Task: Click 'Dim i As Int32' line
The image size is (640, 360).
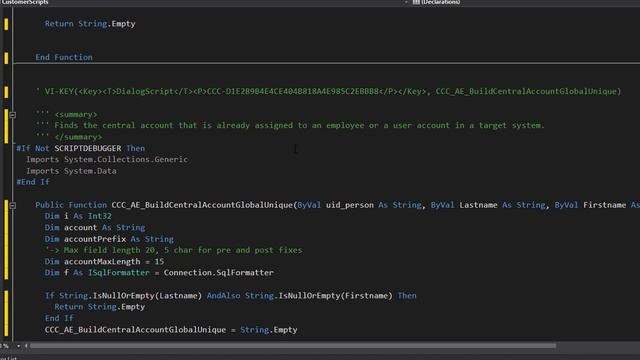Action: (78, 216)
